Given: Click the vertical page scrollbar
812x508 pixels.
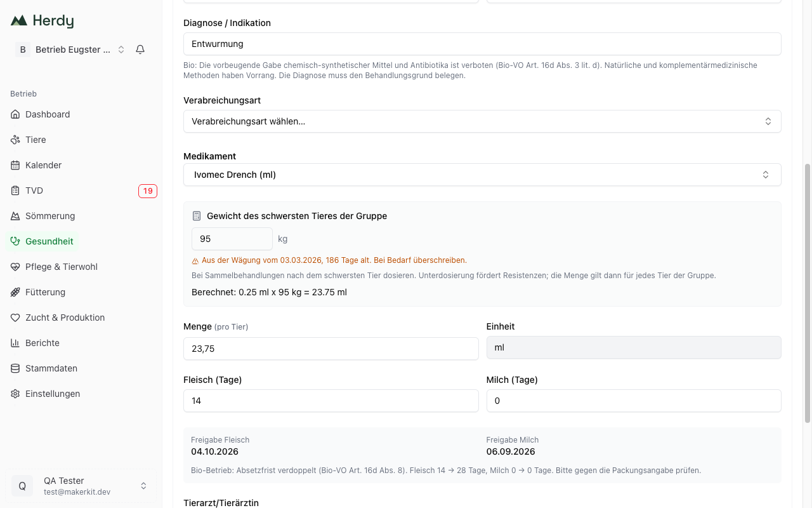Looking at the screenshot, I should (x=808, y=292).
